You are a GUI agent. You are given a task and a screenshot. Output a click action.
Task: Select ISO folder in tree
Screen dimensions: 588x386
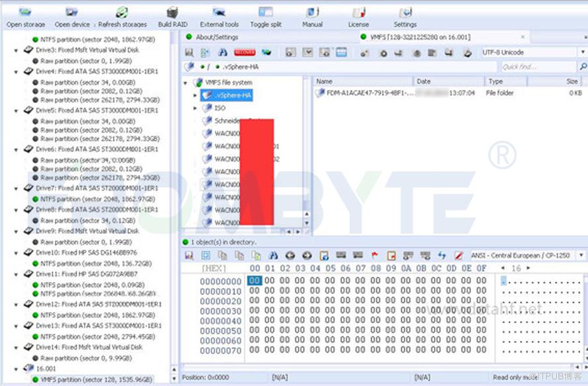220,108
